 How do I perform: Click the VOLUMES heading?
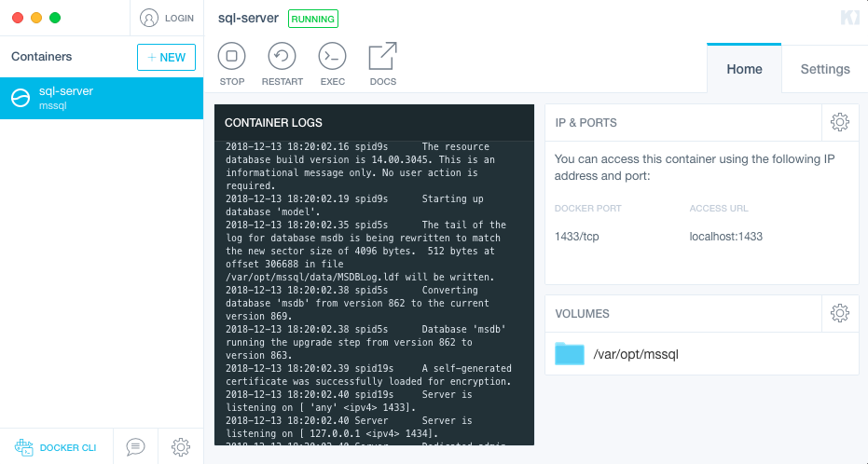[583, 314]
